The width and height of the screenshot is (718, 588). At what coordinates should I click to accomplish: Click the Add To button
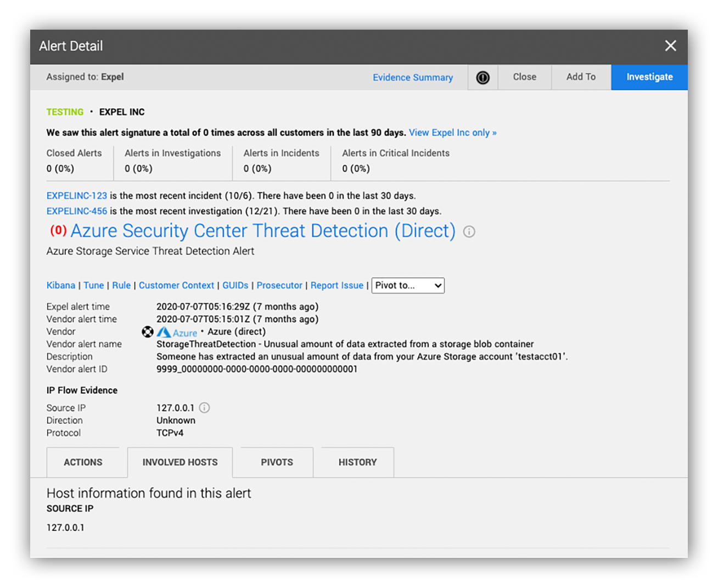[x=581, y=77]
